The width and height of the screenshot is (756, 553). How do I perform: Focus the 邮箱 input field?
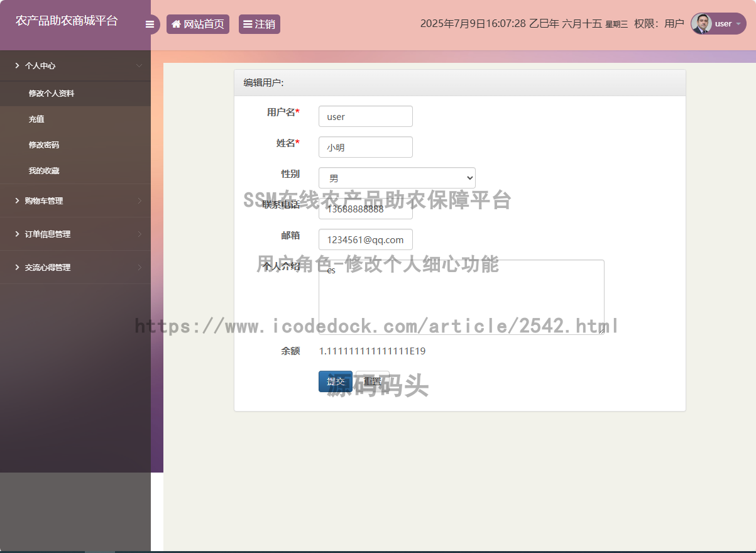[366, 239]
